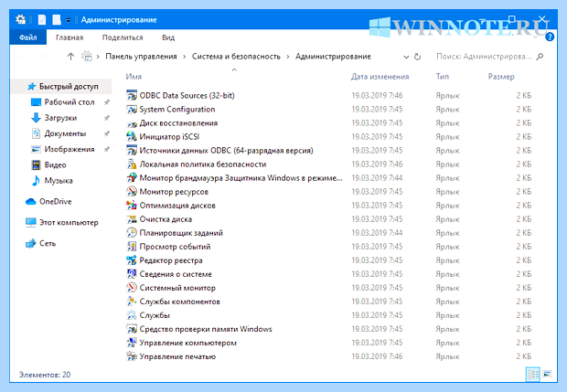
Task: Select the Управление компьютером file name
Action: (x=188, y=343)
